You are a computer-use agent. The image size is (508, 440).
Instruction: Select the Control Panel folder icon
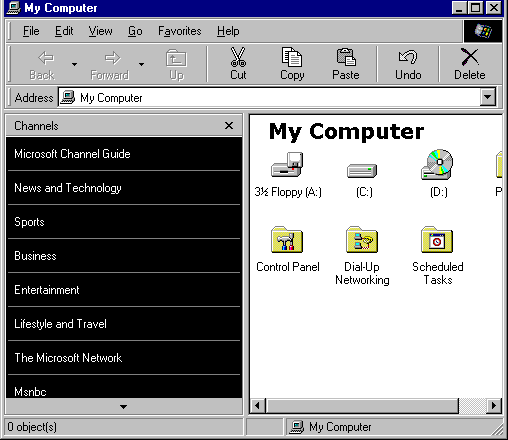click(x=287, y=240)
